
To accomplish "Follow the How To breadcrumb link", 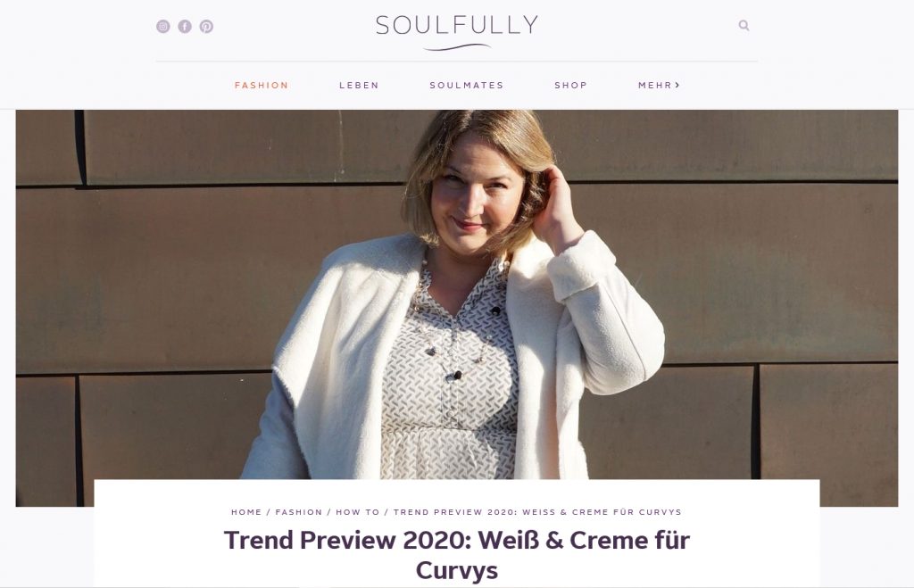I will (357, 511).
